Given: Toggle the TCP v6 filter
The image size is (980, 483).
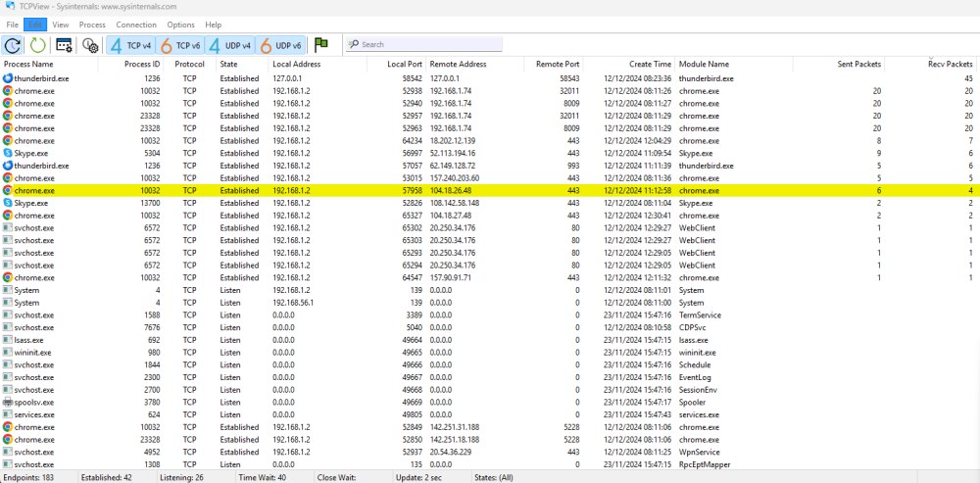Looking at the screenshot, I should (x=180, y=45).
